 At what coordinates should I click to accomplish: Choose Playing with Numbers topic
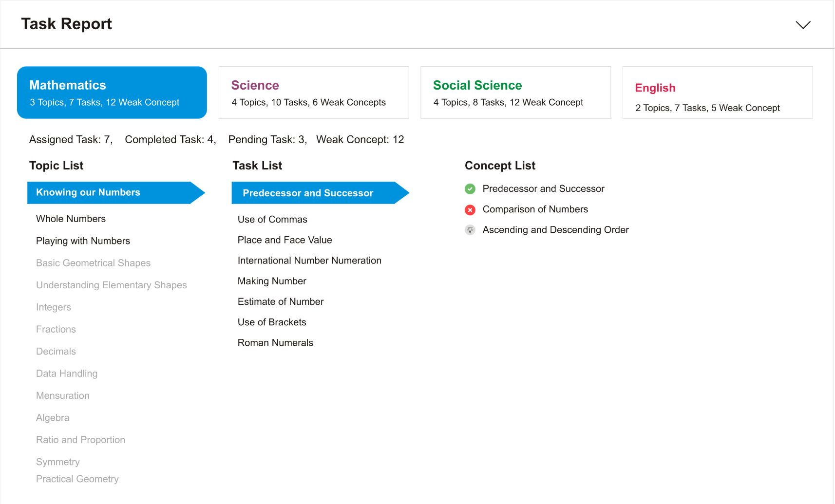83,241
